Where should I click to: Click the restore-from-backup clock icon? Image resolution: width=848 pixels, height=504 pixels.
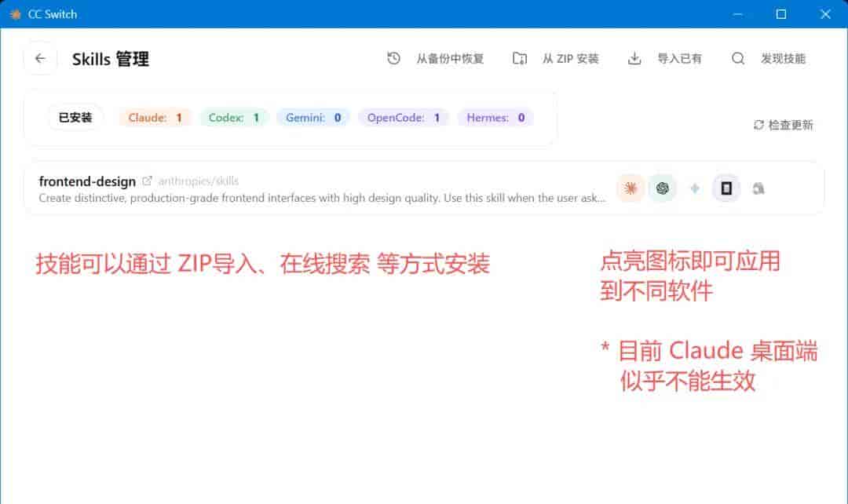393,58
